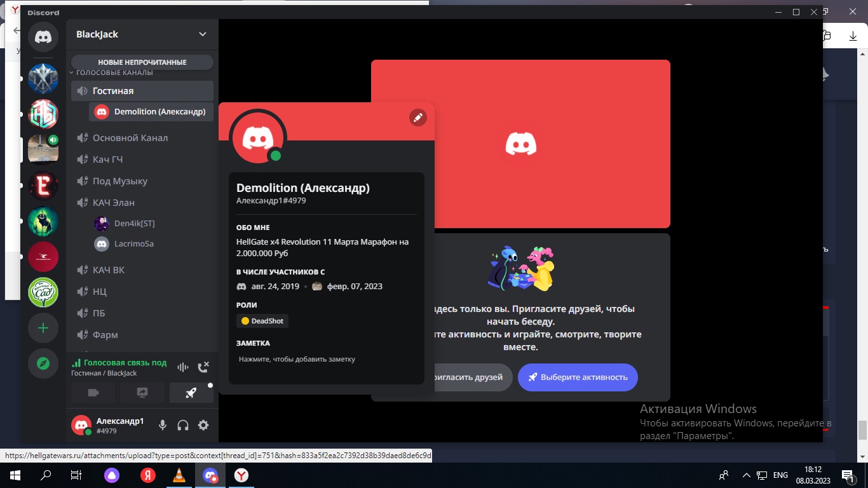The height and width of the screenshot is (488, 868).
Task: Open Yandex Browser taskbar icon
Action: pos(241,475)
